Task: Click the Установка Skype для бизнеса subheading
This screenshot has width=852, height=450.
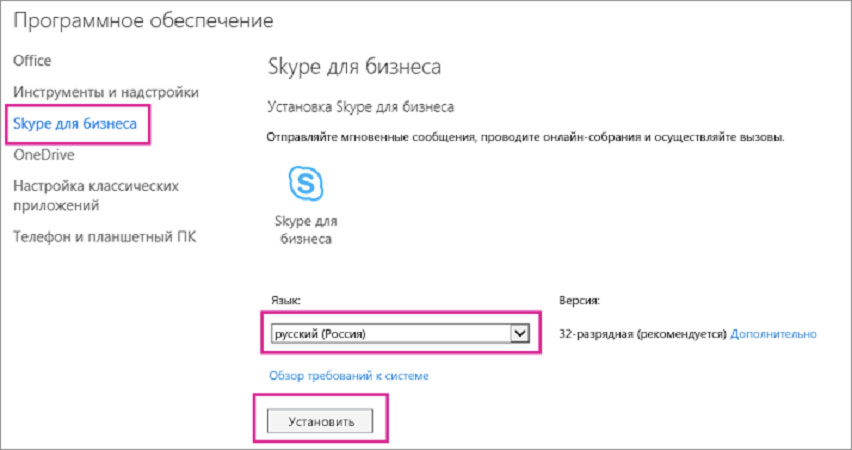Action: pyautogui.click(x=361, y=104)
